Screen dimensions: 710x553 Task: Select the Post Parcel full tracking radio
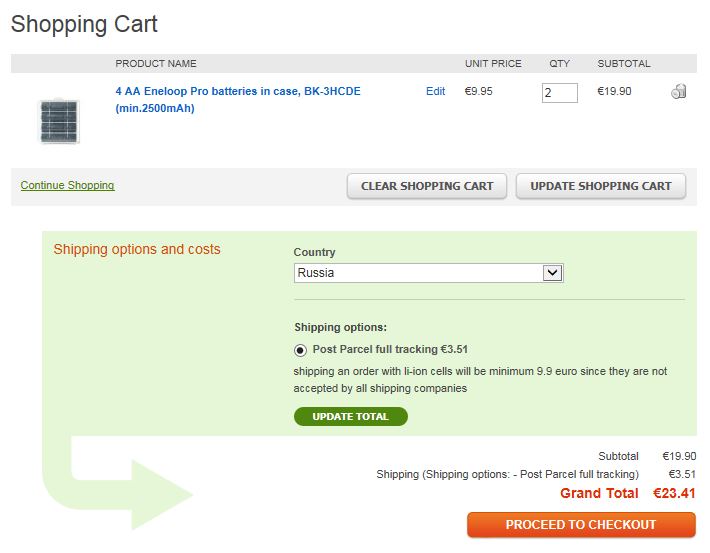300,350
